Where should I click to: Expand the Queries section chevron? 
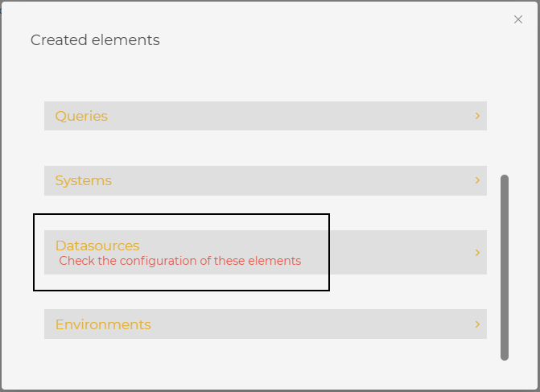477,116
